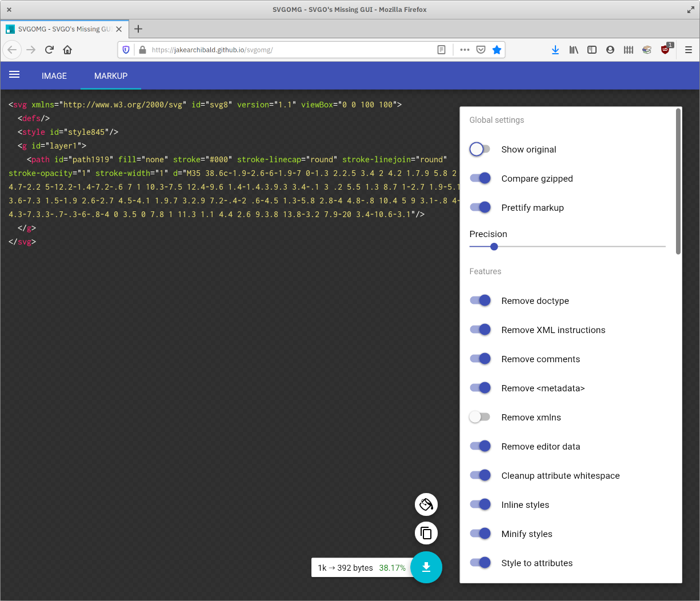Click the Global settings heading
Viewport: 700px width, 601px height.
click(x=497, y=120)
